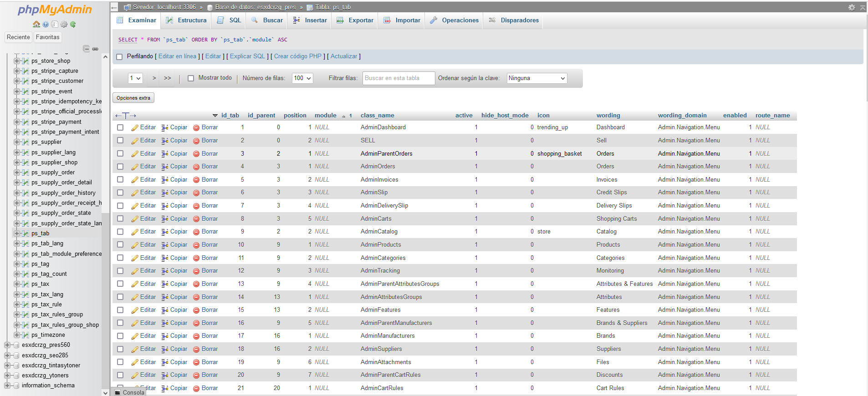Click the red delete icon for AdminCarts row
The image size is (868, 396).
click(x=196, y=219)
